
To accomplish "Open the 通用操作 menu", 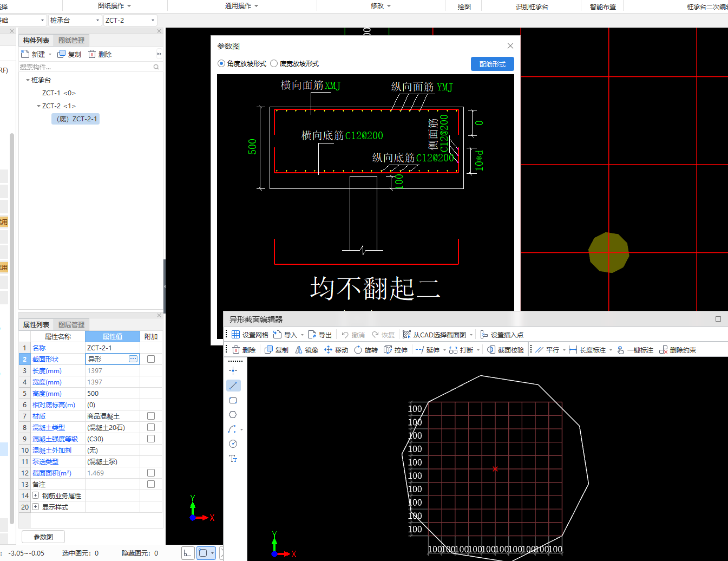I will coord(241,6).
